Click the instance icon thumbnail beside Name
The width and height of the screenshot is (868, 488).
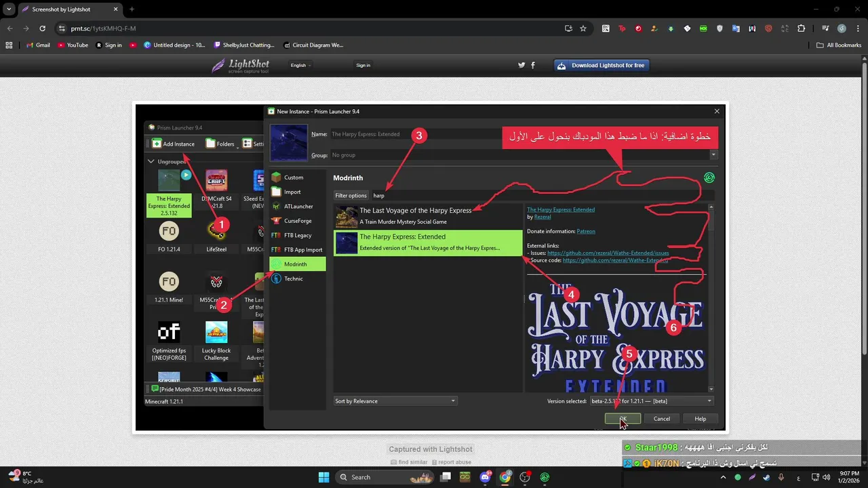pyautogui.click(x=288, y=142)
